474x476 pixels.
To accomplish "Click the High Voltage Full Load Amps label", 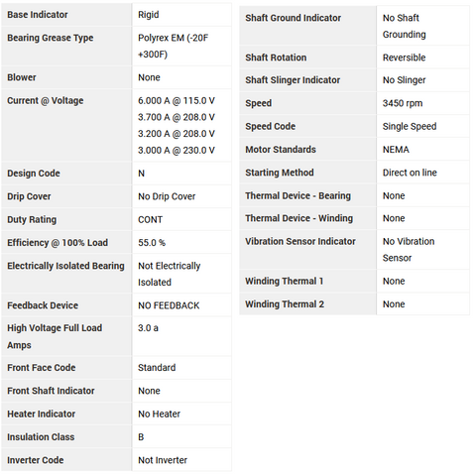I will pos(55,336).
